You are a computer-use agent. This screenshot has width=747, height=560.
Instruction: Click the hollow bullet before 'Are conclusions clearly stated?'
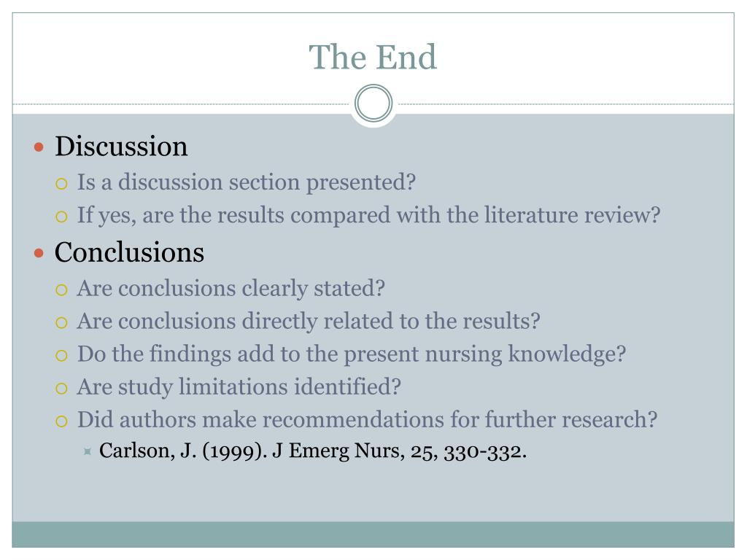(x=61, y=290)
